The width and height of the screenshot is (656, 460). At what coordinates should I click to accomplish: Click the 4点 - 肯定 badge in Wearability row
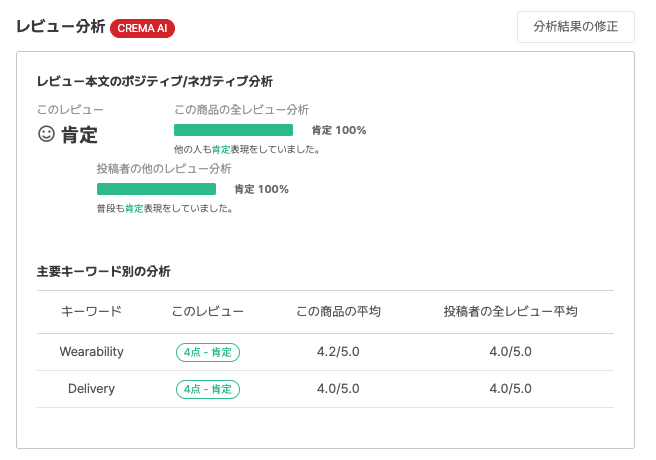(208, 352)
